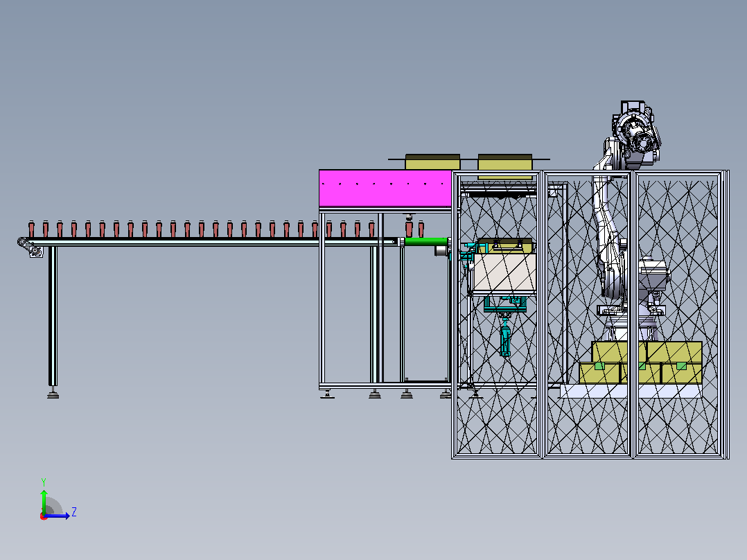The height and width of the screenshot is (560, 747).
Task: Click the green Y axis arrow of triad
Action: tap(44, 502)
